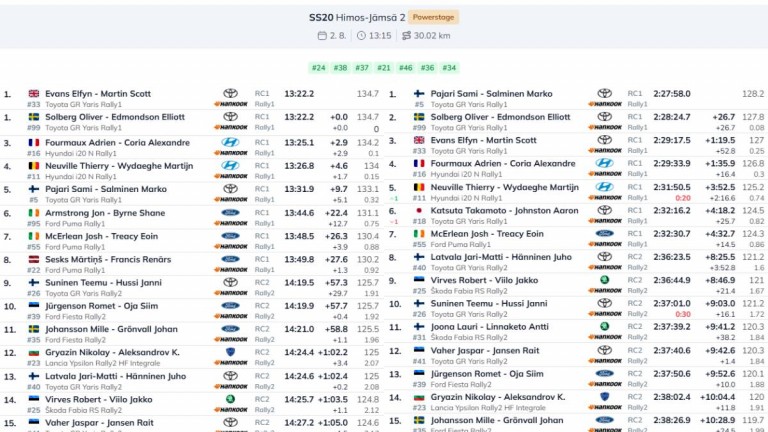Image resolution: width=768 pixels, height=432 pixels.
Task: Open Katsuta Takamoto - Johnston Aaron entry
Action: [504, 211]
